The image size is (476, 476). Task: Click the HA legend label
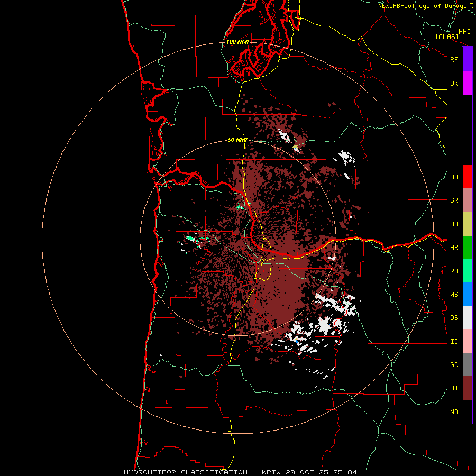pyautogui.click(x=454, y=177)
